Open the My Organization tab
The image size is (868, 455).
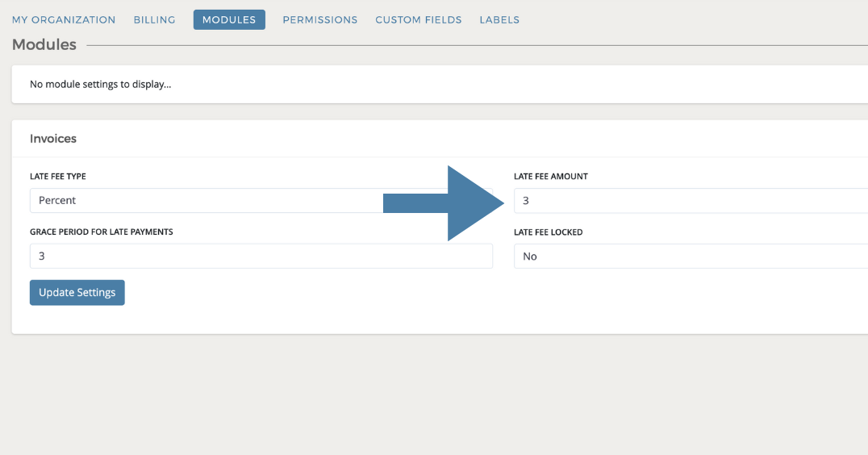64,19
